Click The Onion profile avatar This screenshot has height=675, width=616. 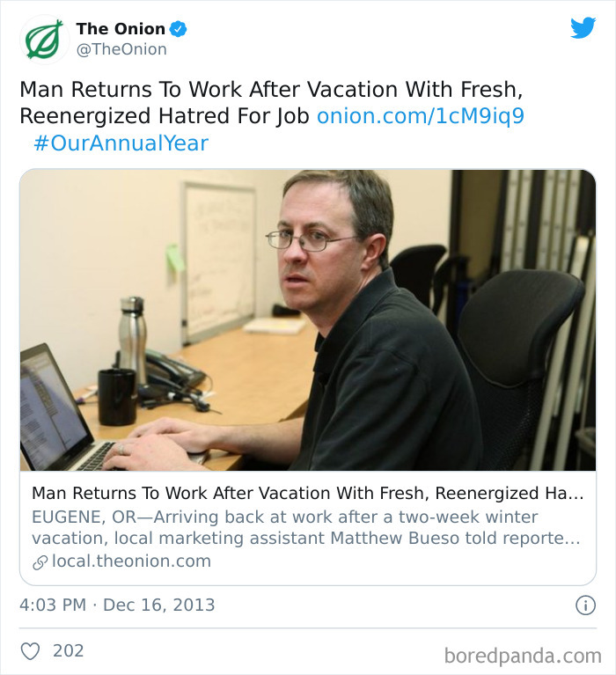(44, 40)
